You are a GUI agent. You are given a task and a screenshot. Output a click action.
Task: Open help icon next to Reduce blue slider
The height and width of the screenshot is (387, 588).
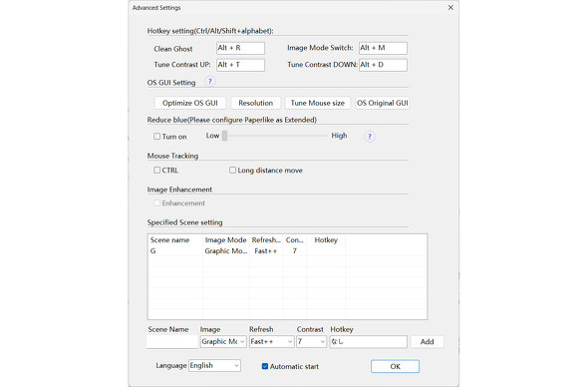pos(370,137)
